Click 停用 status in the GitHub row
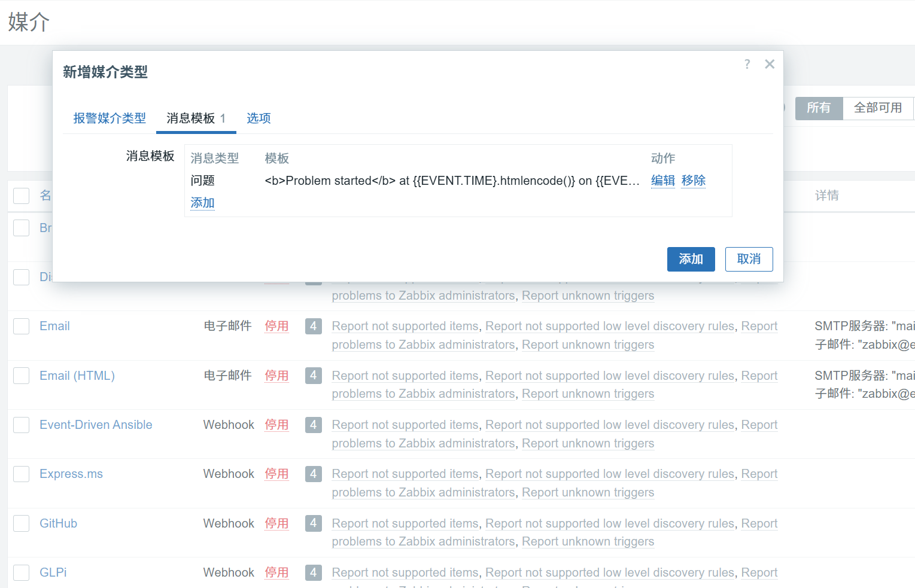The image size is (915, 588). (x=276, y=523)
